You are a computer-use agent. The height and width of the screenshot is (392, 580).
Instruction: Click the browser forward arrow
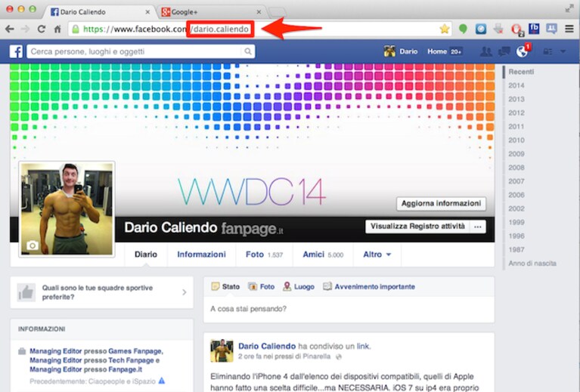point(25,29)
